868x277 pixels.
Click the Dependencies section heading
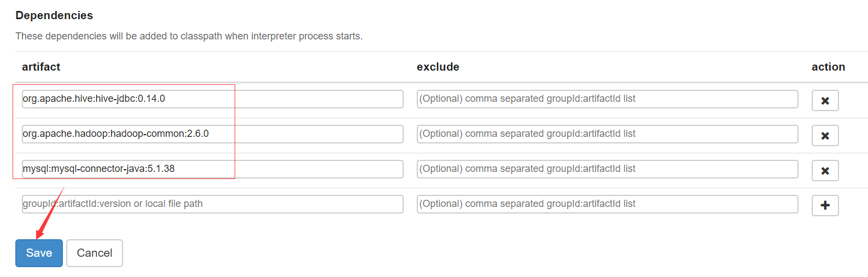[54, 15]
